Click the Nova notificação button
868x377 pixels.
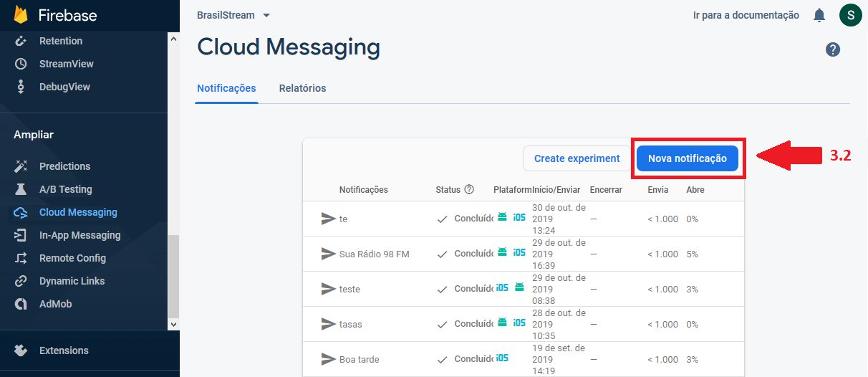(x=688, y=158)
